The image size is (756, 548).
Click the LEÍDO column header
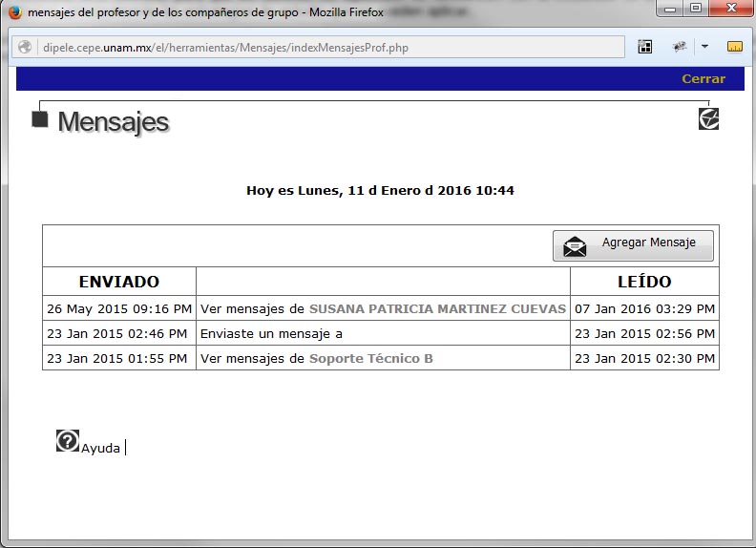coord(644,282)
